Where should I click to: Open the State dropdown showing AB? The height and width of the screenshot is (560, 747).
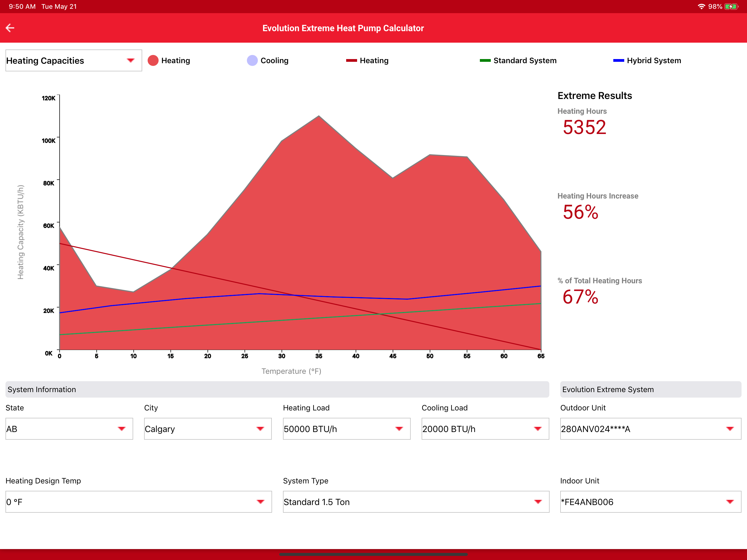(x=69, y=428)
